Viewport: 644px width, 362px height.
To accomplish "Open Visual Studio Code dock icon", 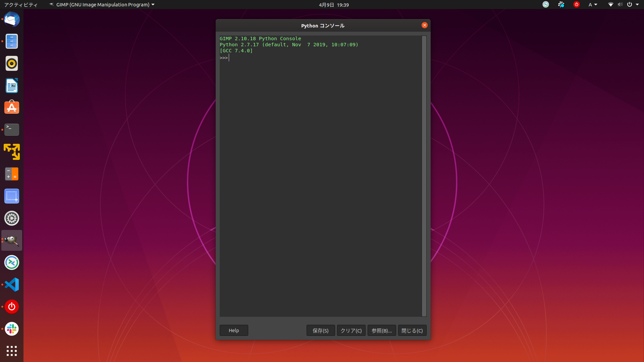I will 12,285.
